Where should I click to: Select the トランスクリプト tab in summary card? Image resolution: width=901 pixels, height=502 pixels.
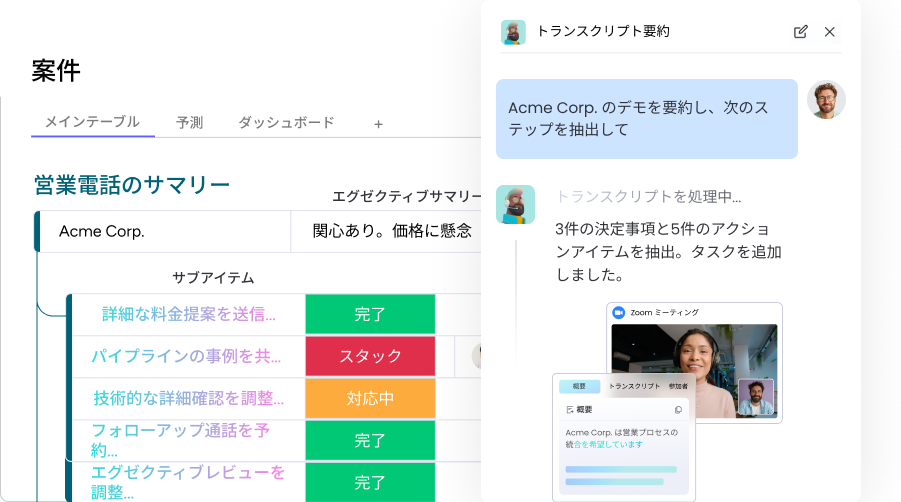point(634,387)
